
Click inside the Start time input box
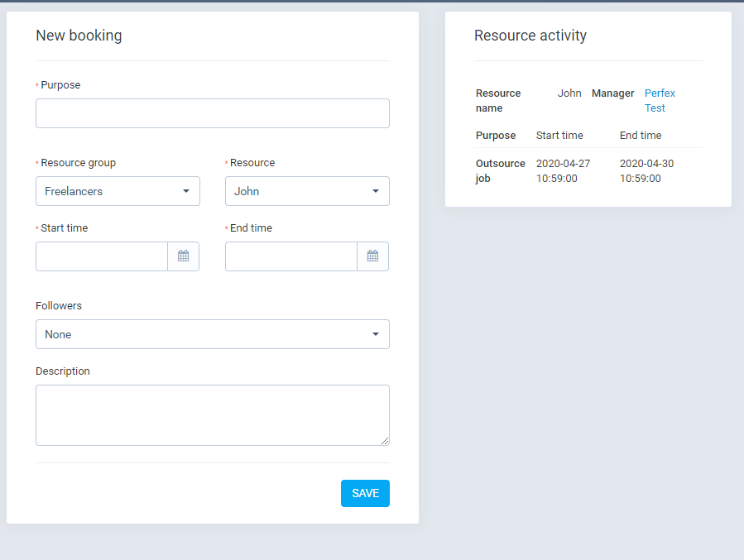point(102,256)
